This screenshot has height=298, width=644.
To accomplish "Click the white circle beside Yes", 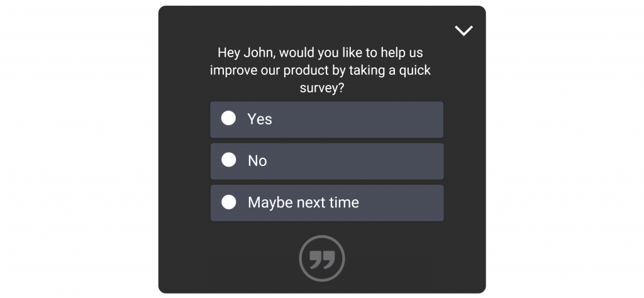I will click(228, 118).
